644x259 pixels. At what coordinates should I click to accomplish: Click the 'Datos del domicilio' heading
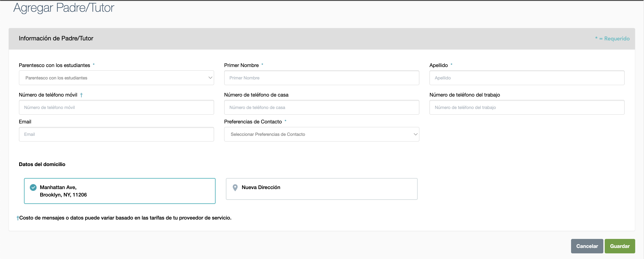click(42, 164)
